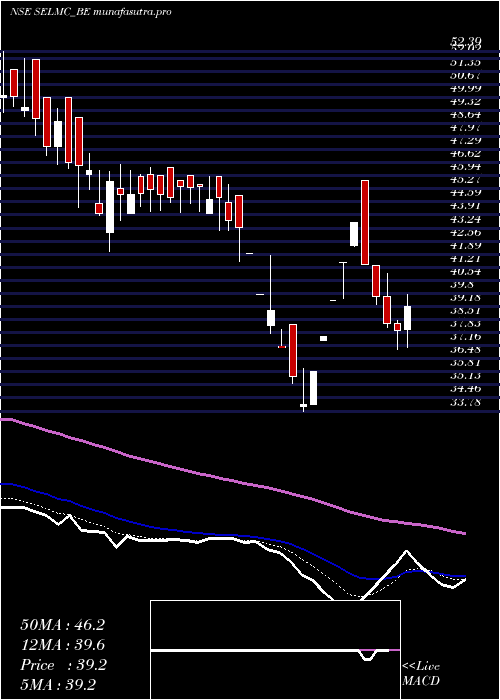Click the 35.13 price axis label
The height and width of the screenshot is (700, 500).
pyautogui.click(x=464, y=376)
